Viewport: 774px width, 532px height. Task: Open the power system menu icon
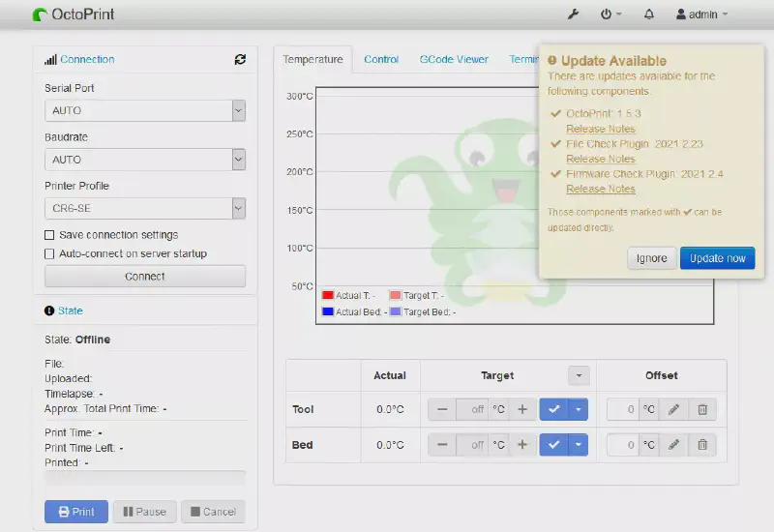[x=610, y=15]
